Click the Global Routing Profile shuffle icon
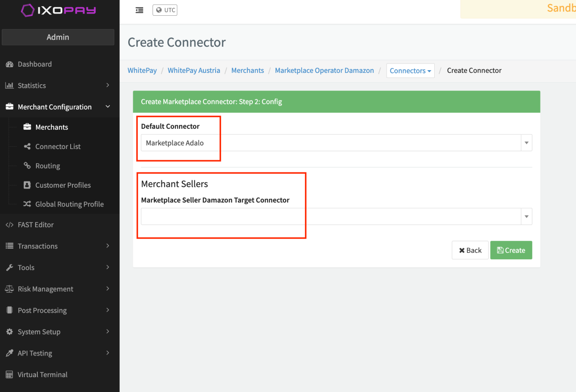576x392 pixels. click(27, 204)
